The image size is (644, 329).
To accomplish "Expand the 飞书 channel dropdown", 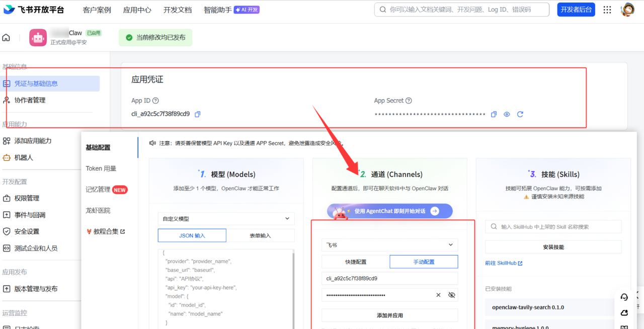I will pos(390,245).
